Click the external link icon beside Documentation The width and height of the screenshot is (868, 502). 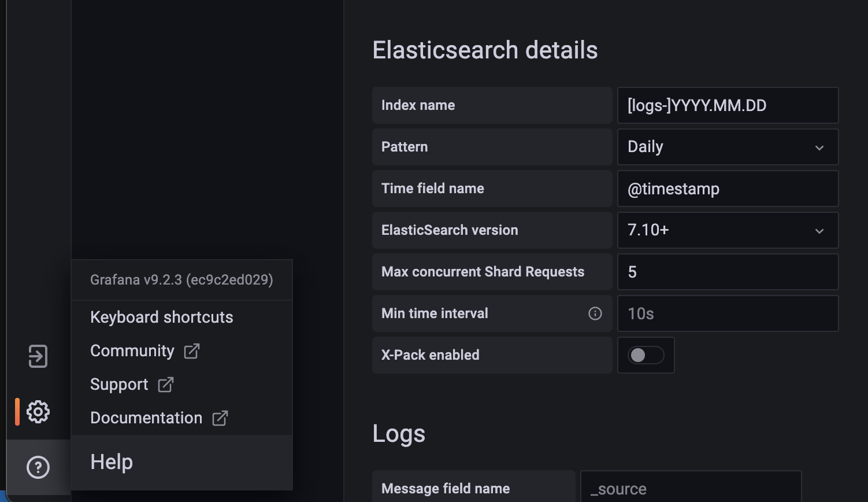click(x=220, y=418)
